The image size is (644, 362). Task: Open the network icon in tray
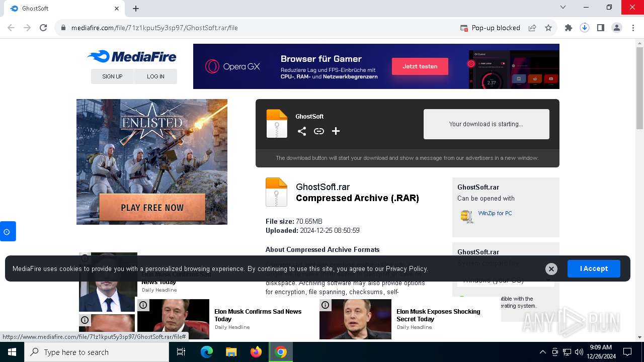tap(567, 352)
